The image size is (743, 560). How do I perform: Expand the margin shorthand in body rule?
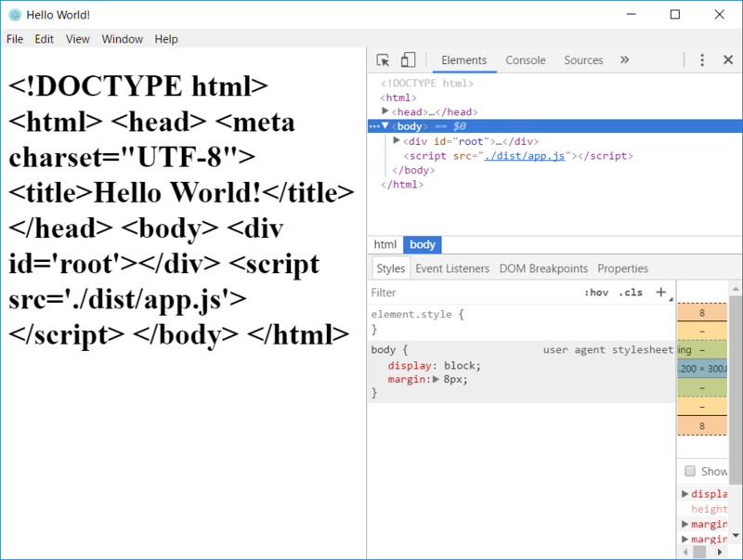tap(436, 379)
